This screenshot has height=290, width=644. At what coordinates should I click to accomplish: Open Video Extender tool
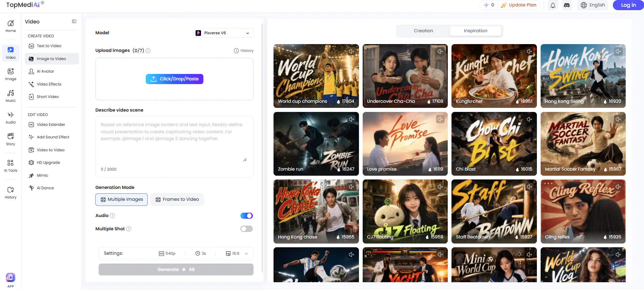(x=52, y=125)
